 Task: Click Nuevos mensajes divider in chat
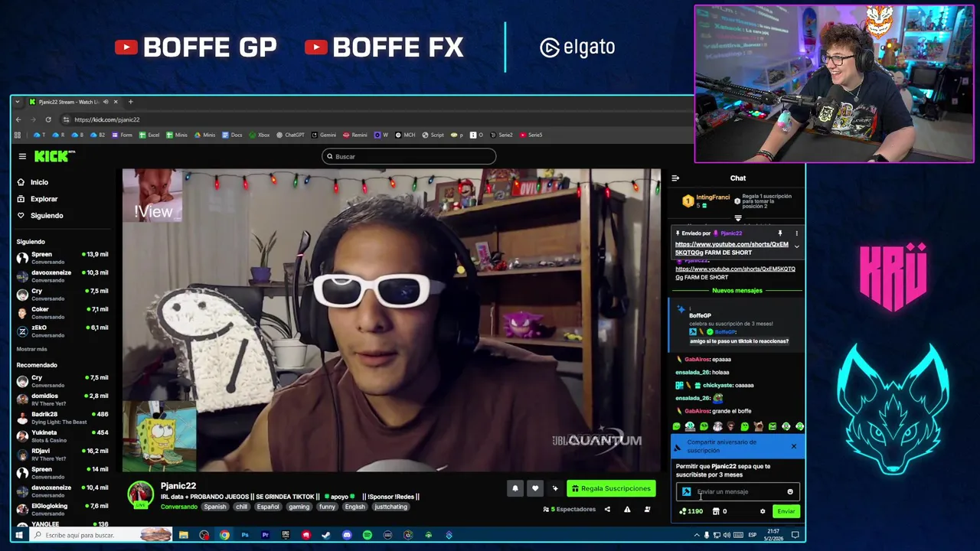[x=737, y=291]
